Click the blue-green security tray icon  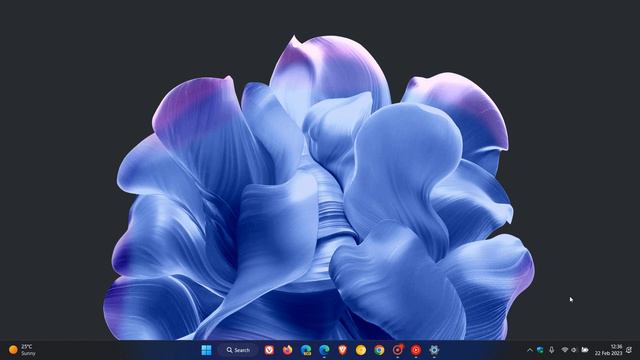[540, 350]
